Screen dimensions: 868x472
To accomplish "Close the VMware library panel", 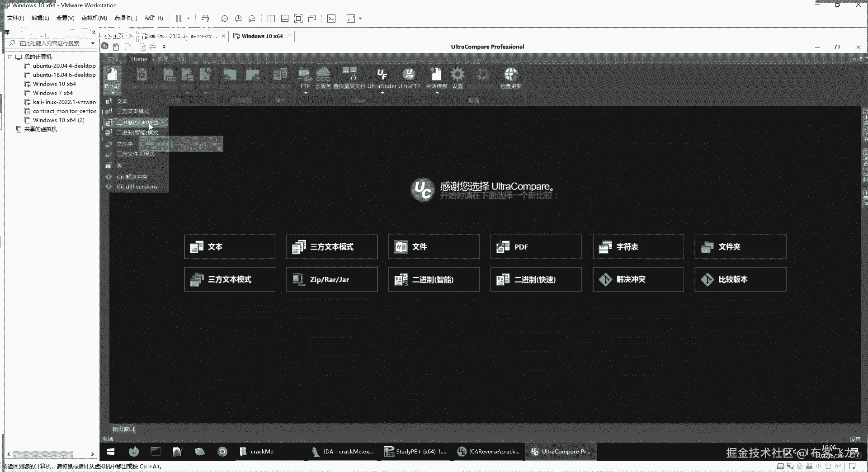I will pyautogui.click(x=94, y=32).
